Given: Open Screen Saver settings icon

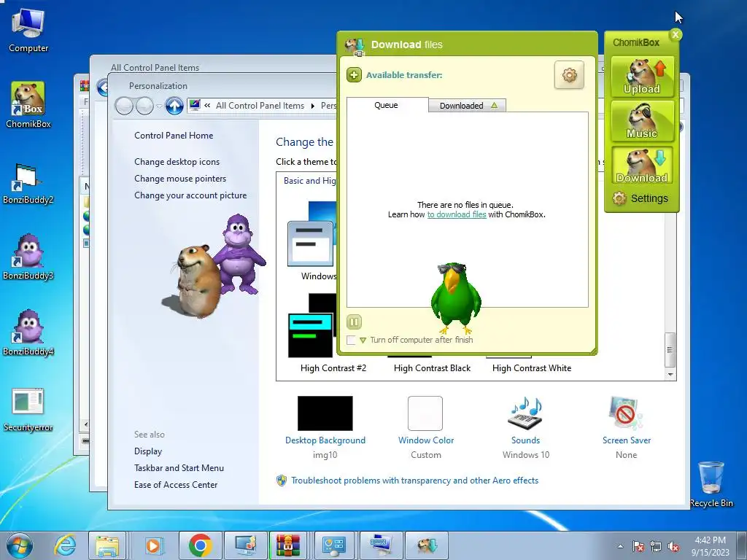Looking at the screenshot, I should (626, 413).
